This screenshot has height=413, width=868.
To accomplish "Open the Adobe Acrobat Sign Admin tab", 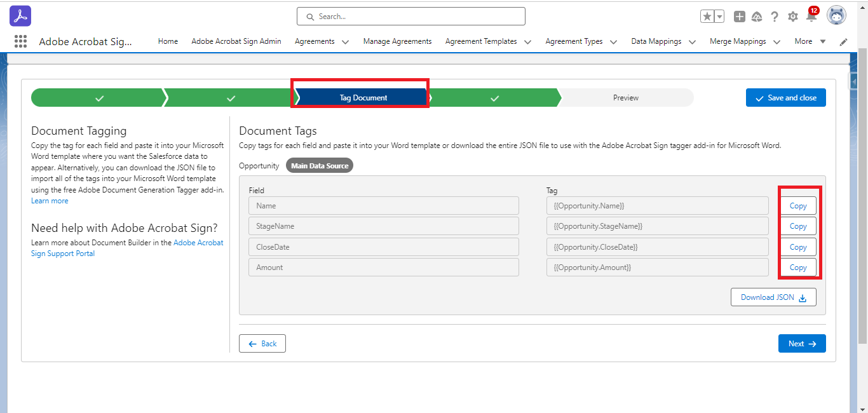I will (236, 41).
